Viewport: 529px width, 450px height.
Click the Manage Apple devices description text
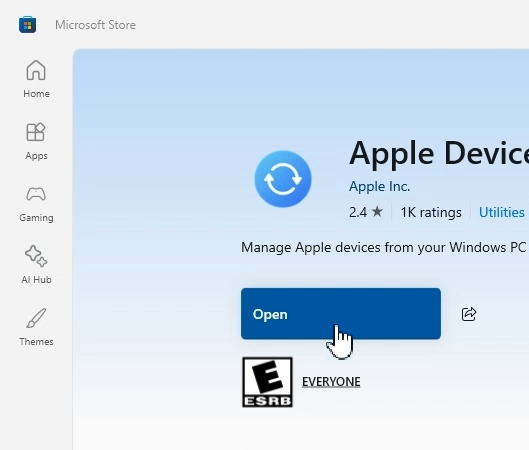point(383,248)
